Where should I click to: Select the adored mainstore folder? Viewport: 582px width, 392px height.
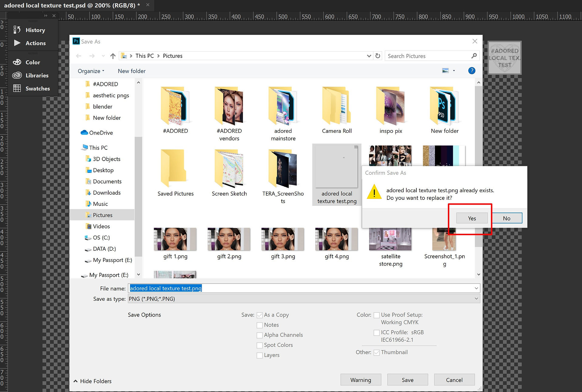(x=283, y=114)
